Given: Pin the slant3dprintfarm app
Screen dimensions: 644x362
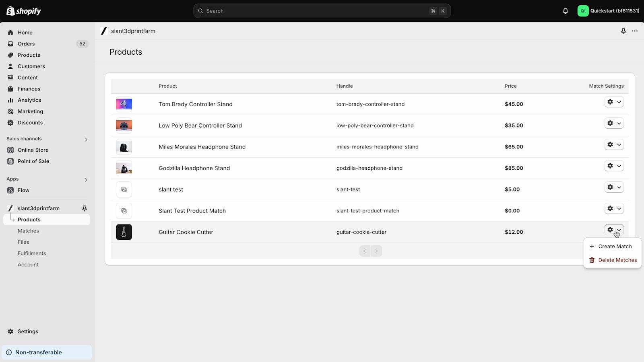Looking at the screenshot, I should (85, 208).
